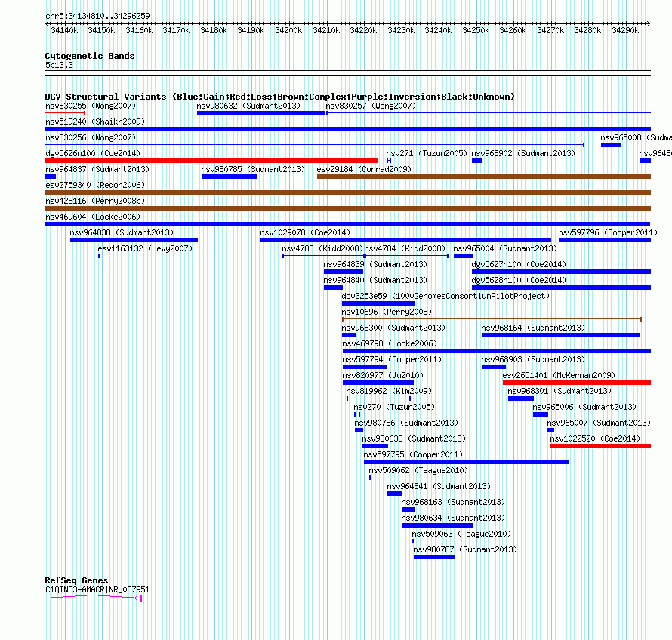Viewport: 672px width, 640px height.
Task: Click the 34250k ruler position label
Action: [476, 30]
